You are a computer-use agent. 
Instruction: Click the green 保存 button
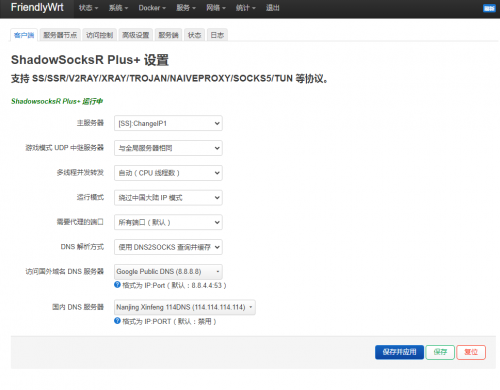coord(440,352)
